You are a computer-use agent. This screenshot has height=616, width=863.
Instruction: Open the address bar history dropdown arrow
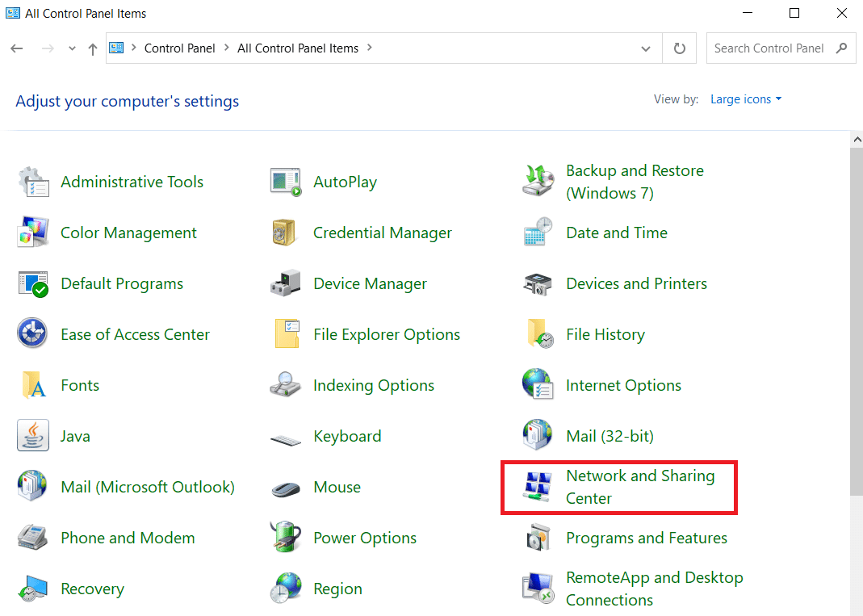[x=646, y=48]
